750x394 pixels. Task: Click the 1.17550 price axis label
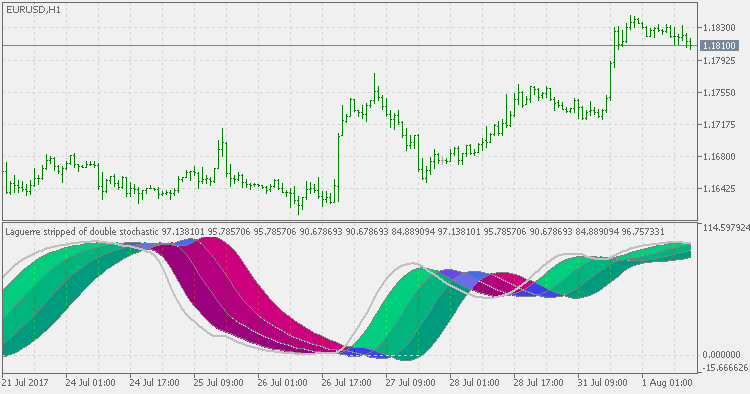(x=719, y=92)
